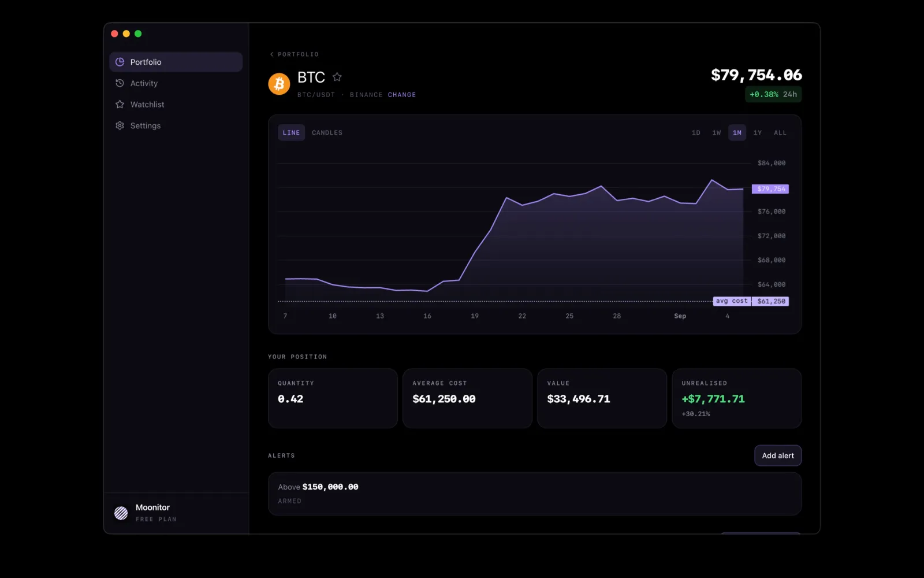Click the $84,000 y-axis label
This screenshot has width=924, height=578.
click(772, 163)
